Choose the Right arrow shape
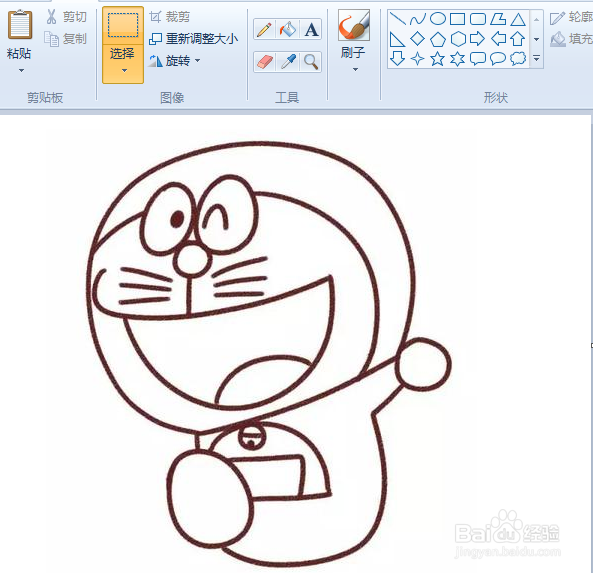Screen dimensions: 593x573 [478, 39]
